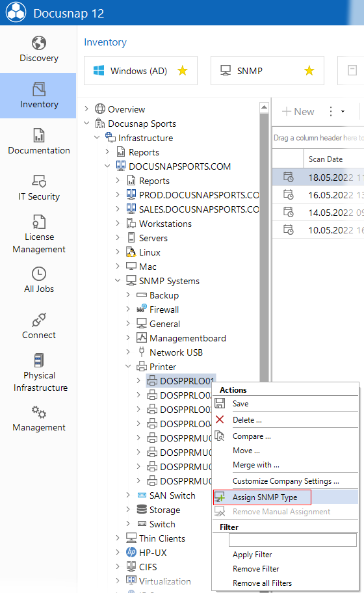Start the Windows (AD) inventory wizard

tap(140, 71)
